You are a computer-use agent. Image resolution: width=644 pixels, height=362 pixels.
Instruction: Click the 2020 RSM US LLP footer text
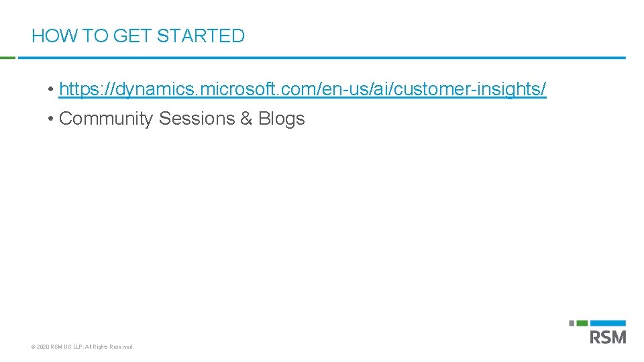[x=60, y=347]
